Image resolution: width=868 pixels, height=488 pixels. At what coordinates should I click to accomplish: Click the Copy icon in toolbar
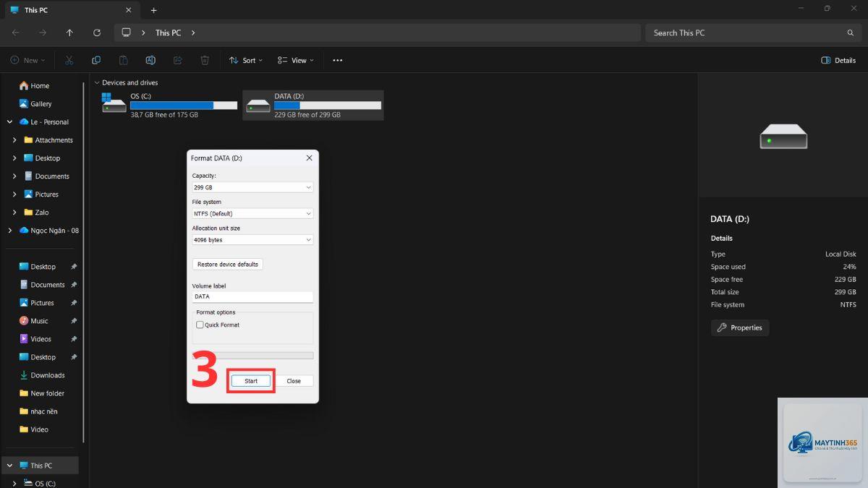click(96, 60)
